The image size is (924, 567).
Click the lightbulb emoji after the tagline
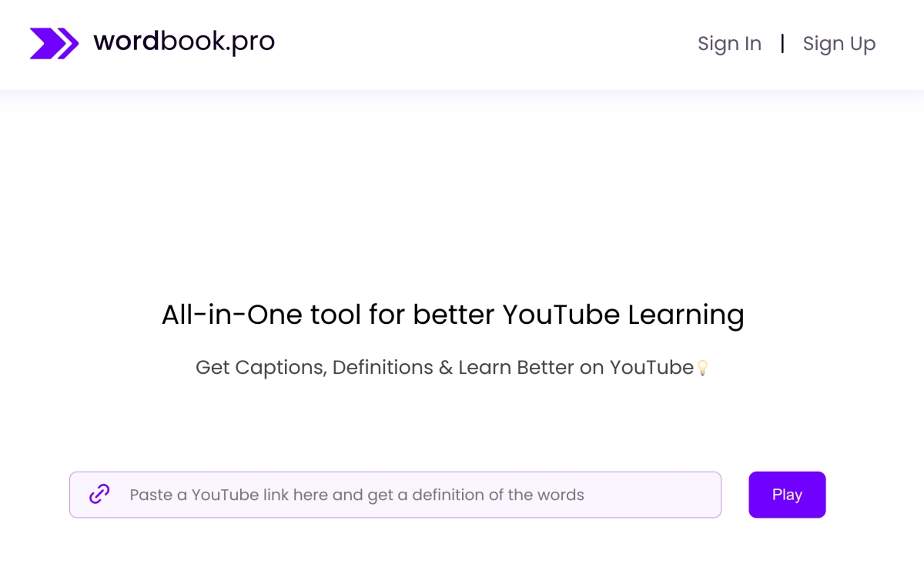(701, 369)
